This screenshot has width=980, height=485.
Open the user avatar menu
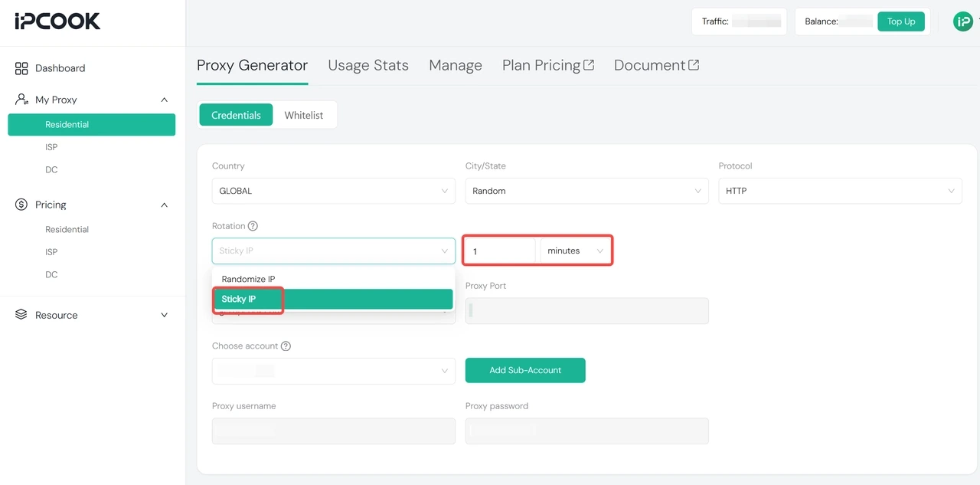tap(962, 21)
